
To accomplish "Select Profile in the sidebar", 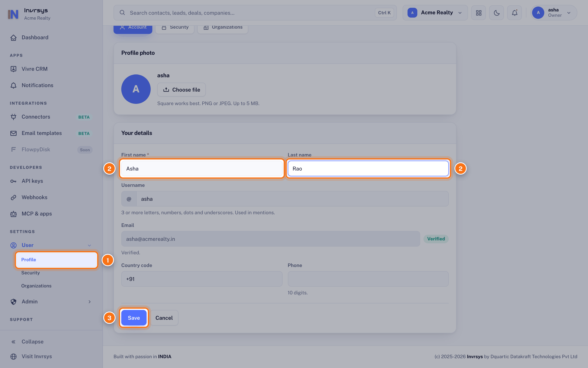I will click(56, 260).
